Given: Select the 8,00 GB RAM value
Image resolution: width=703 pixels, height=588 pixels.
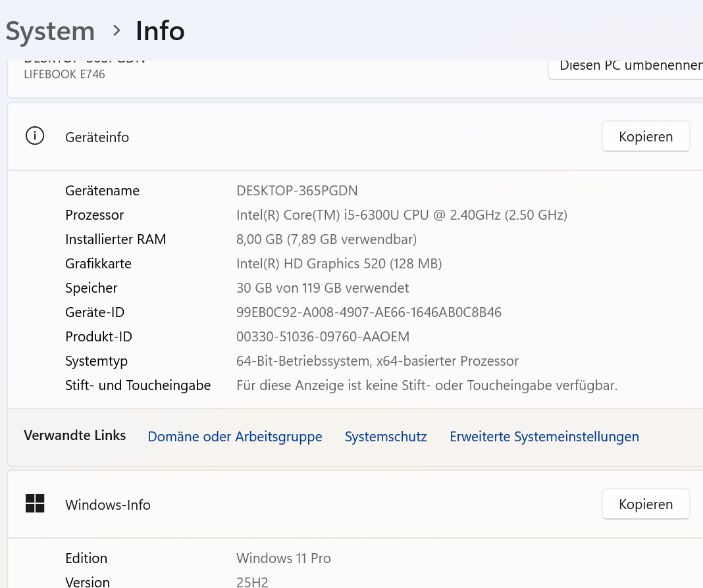Looking at the screenshot, I should pyautogui.click(x=326, y=239).
